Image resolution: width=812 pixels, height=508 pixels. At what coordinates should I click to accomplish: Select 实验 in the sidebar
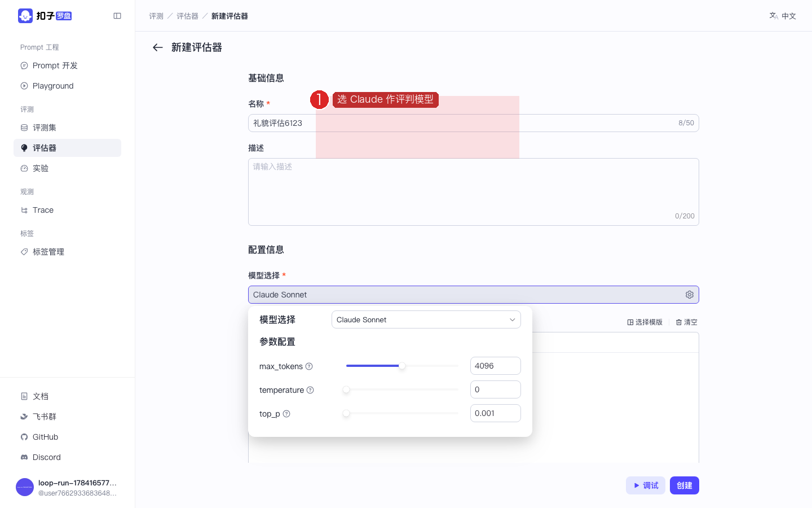pos(67,168)
